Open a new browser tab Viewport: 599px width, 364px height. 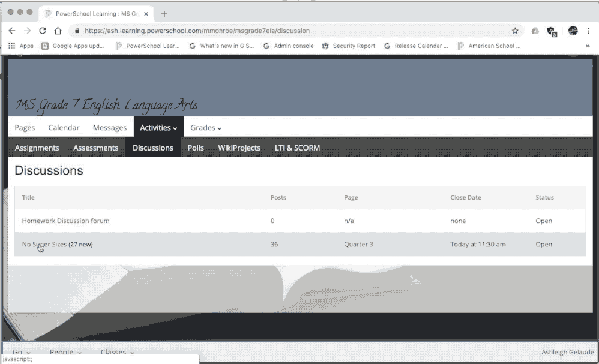(164, 14)
